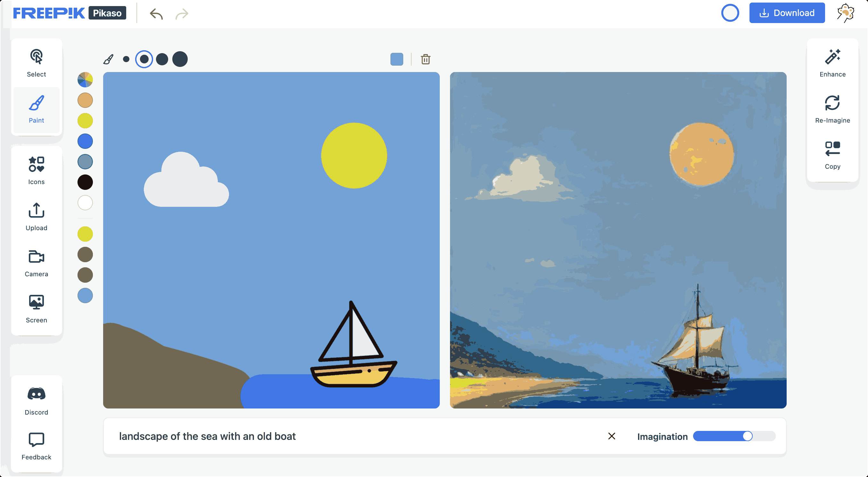Pick the second largest brush size
The height and width of the screenshot is (477, 868).
(162, 59)
